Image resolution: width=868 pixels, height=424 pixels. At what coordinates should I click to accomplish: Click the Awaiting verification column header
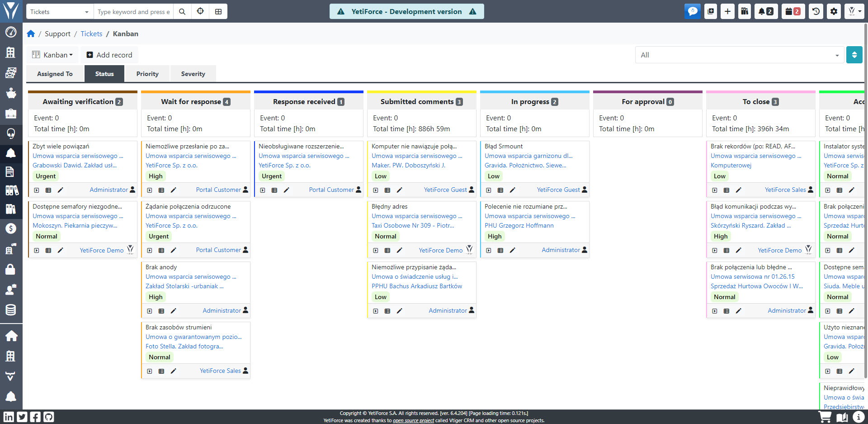(82, 101)
